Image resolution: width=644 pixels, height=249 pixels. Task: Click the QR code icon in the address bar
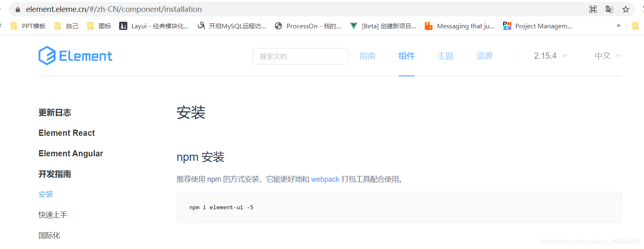[593, 9]
